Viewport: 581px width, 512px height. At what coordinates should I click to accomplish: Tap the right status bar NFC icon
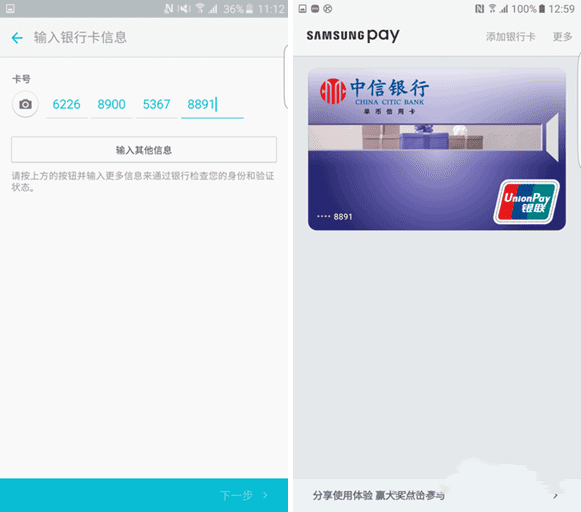(479, 9)
